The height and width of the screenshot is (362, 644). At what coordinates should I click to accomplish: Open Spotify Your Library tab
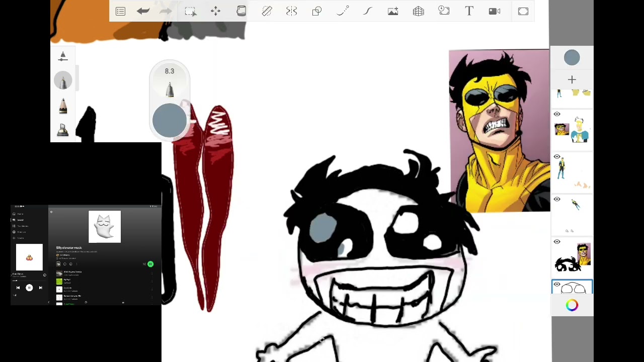(x=20, y=226)
